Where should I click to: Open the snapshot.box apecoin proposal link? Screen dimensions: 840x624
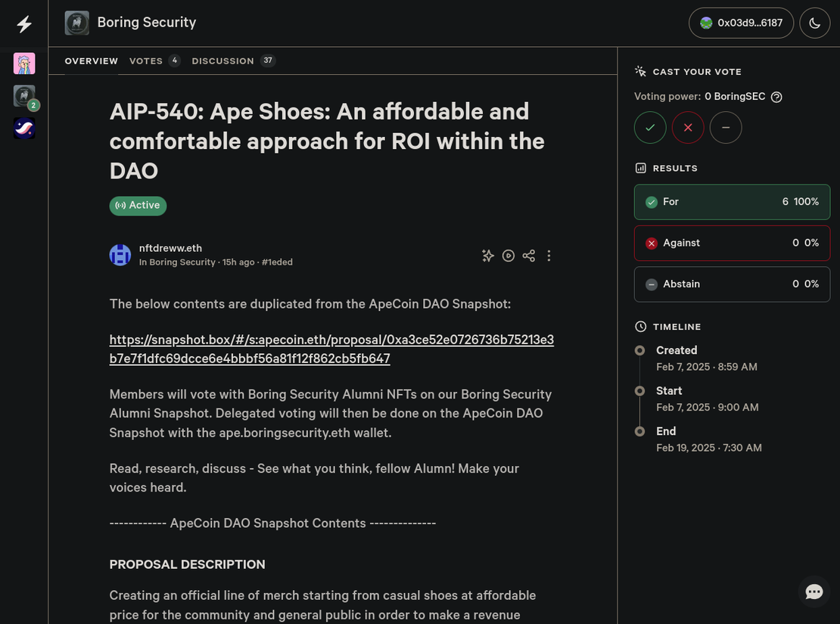pos(331,349)
